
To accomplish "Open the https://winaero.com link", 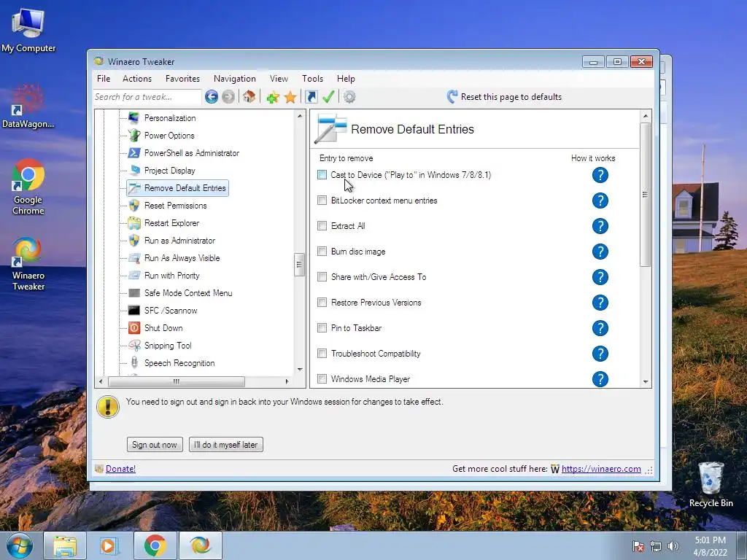I will (601, 469).
